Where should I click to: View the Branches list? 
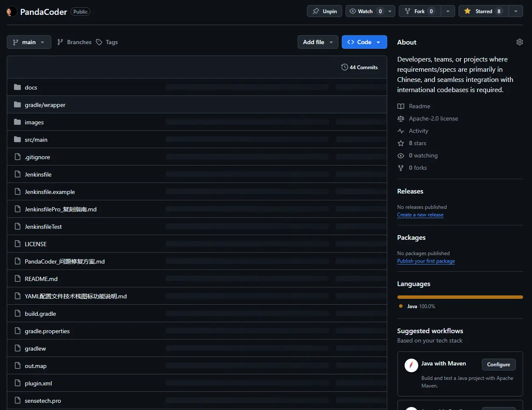tap(74, 42)
